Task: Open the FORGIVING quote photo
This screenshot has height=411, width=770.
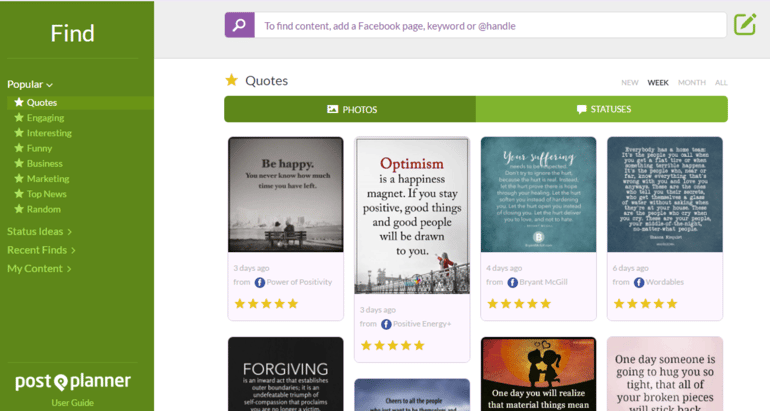Action: (x=286, y=374)
